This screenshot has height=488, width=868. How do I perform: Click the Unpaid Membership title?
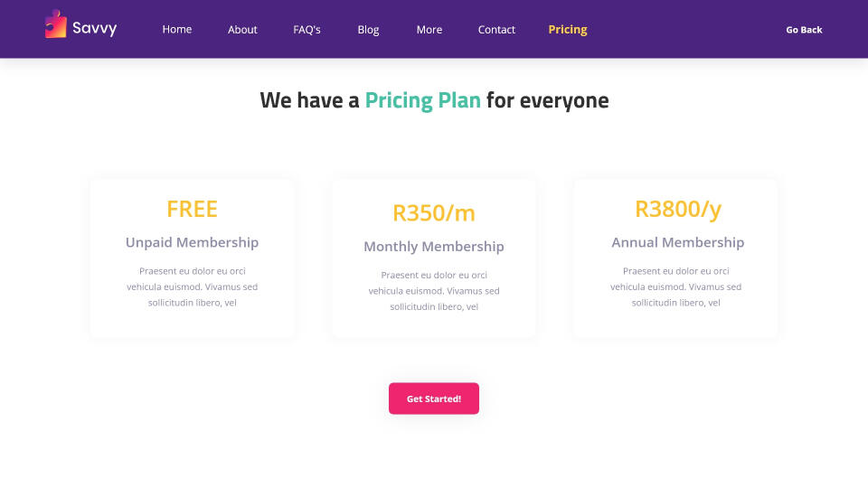193,242
